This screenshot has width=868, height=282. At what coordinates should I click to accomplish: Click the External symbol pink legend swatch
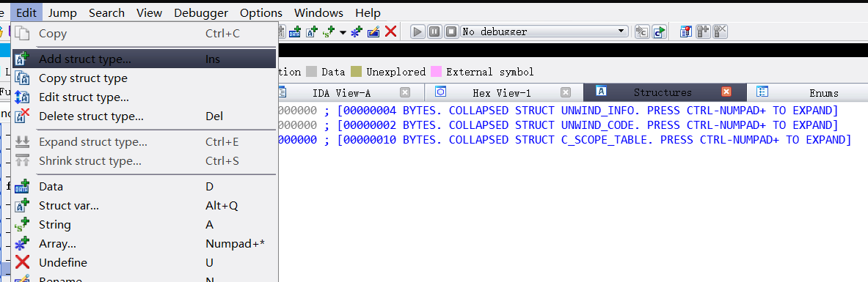pos(437,72)
